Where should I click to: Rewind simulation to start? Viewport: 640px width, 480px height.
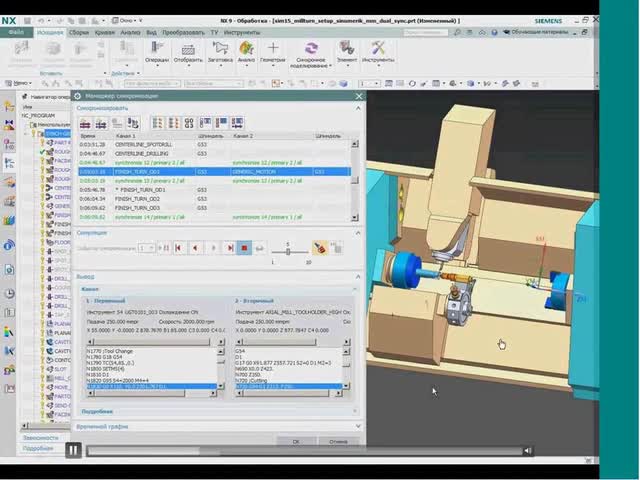coord(178,248)
